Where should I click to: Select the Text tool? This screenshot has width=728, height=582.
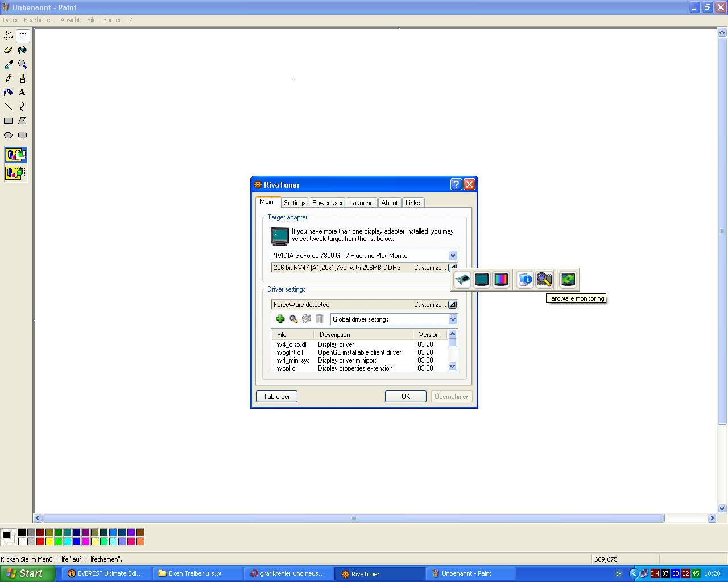23,93
